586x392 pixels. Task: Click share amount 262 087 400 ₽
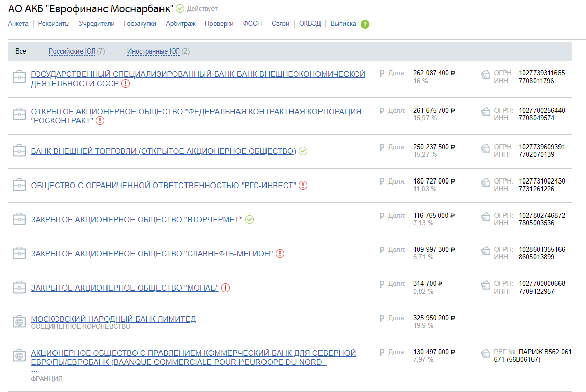434,73
